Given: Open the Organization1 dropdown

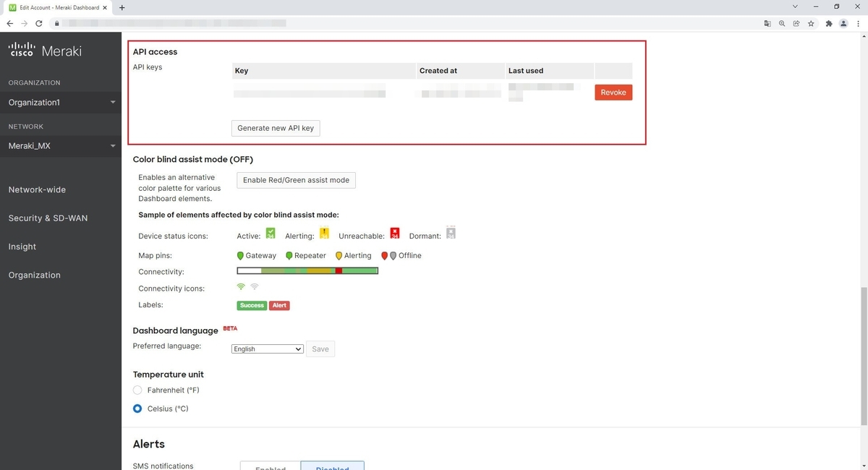Looking at the screenshot, I should 61,102.
